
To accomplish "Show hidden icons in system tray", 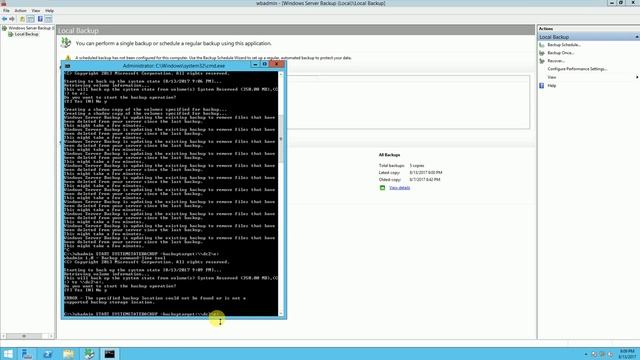I will (586, 354).
